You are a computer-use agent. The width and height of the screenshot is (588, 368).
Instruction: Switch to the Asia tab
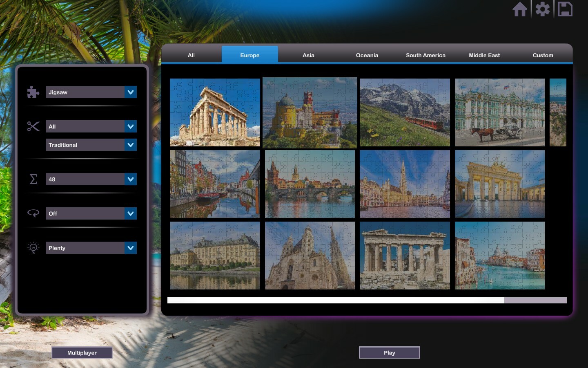click(308, 55)
